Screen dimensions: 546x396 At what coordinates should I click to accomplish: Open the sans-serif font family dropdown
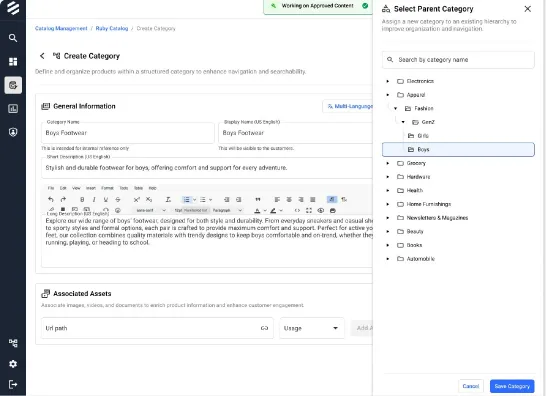click(x=150, y=210)
